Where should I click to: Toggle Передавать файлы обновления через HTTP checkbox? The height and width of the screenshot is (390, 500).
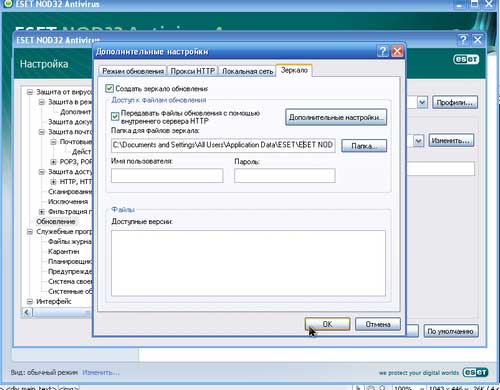tap(115, 116)
